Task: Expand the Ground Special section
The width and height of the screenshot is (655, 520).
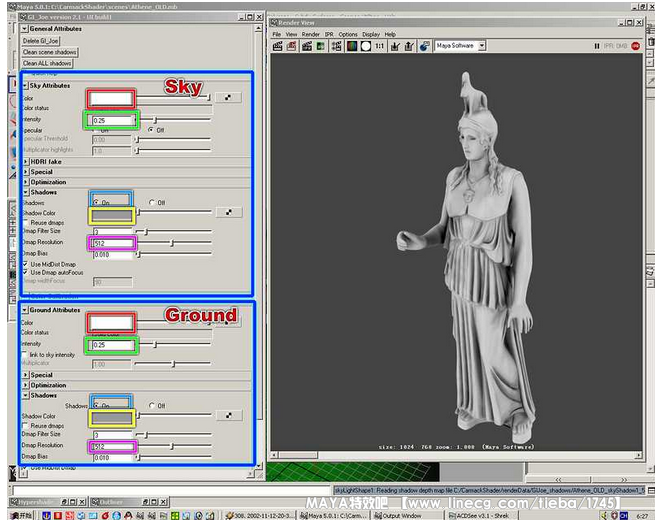Action: 26,375
